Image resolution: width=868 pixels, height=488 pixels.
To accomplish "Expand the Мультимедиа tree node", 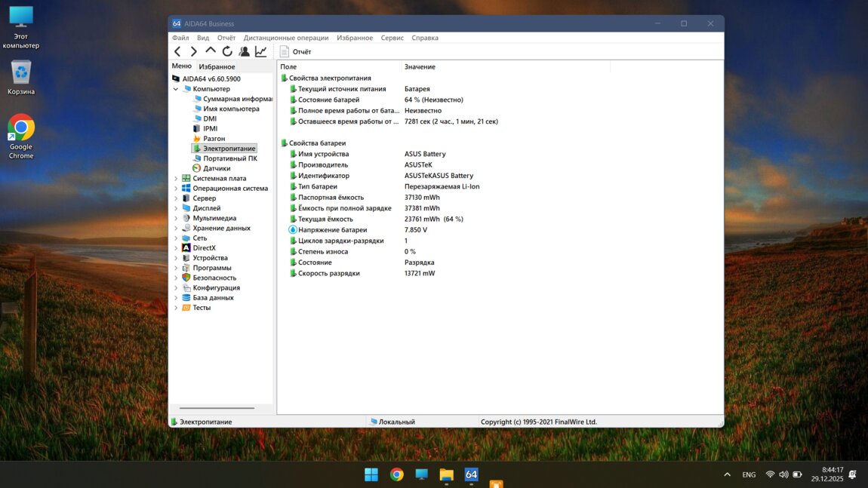I will tap(176, 218).
